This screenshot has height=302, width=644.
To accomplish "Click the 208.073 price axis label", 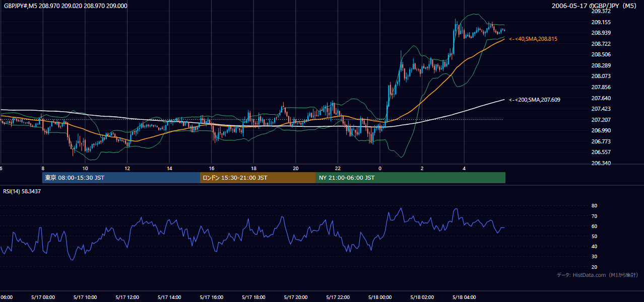I will 601,76.
